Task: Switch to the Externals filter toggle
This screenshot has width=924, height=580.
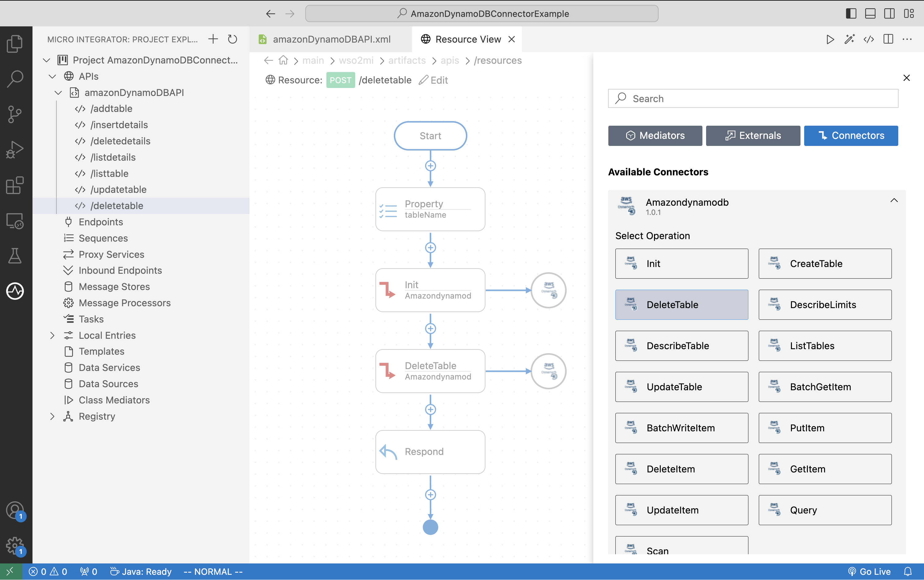Action: pos(752,135)
